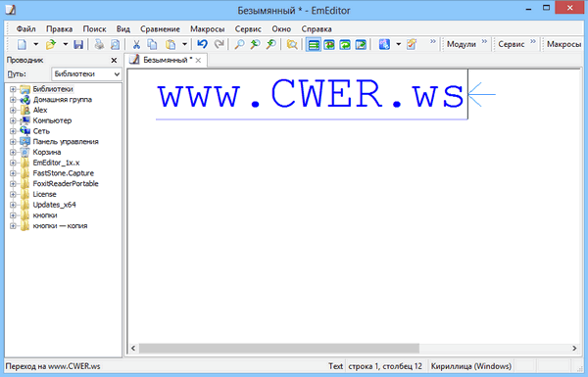The height and width of the screenshot is (377, 588).
Task: Close the Проводник side panel
Action: pyautogui.click(x=114, y=60)
